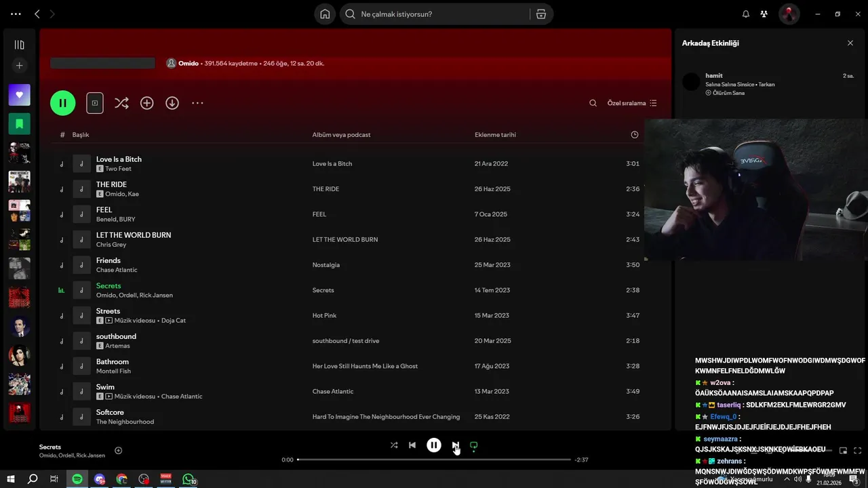Add Secrets to Liked Songs plus
Screen dimensions: 868x488
point(119,451)
